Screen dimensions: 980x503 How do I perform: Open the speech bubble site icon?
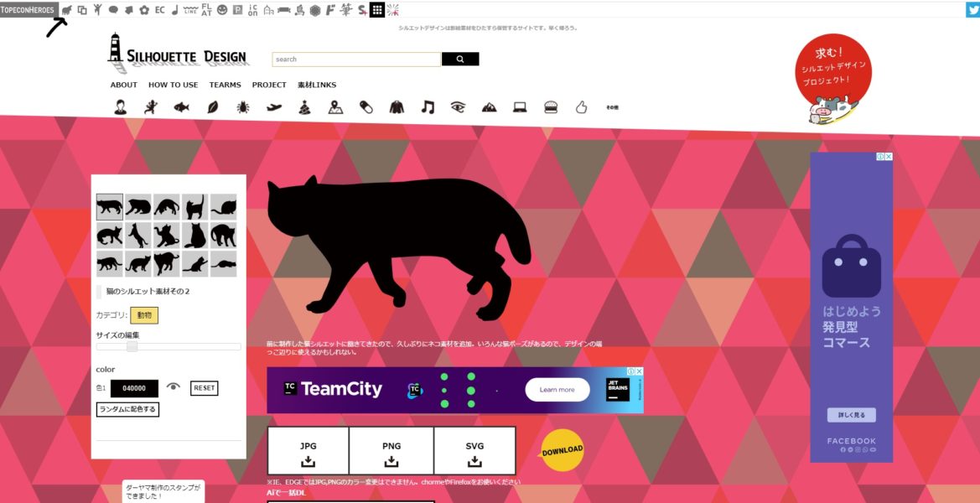click(x=113, y=10)
